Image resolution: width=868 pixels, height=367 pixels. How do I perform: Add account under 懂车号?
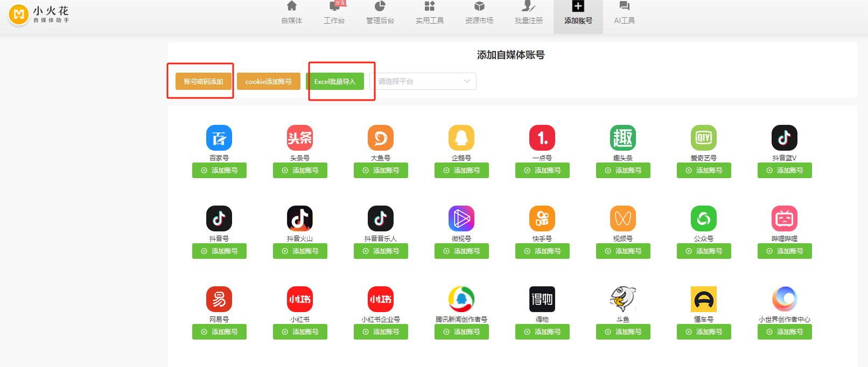point(704,331)
